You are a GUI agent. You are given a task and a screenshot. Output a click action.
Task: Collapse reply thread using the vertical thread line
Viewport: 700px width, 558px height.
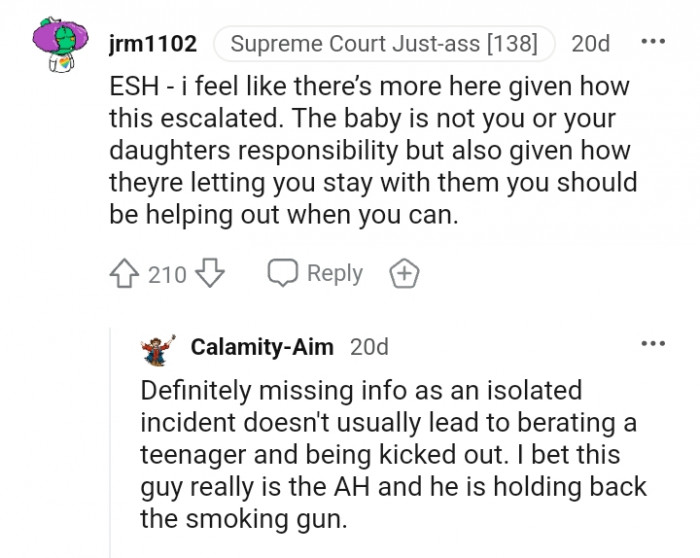pyautogui.click(x=112, y=450)
